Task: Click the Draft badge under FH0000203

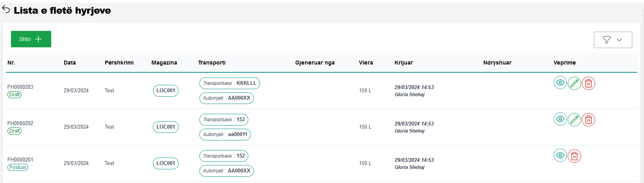Action: [14, 95]
